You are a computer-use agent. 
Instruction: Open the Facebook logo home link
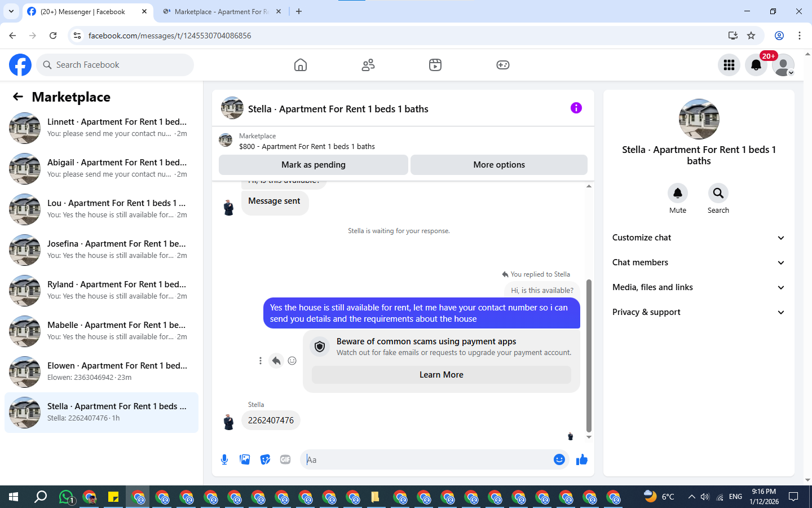pyautogui.click(x=20, y=65)
